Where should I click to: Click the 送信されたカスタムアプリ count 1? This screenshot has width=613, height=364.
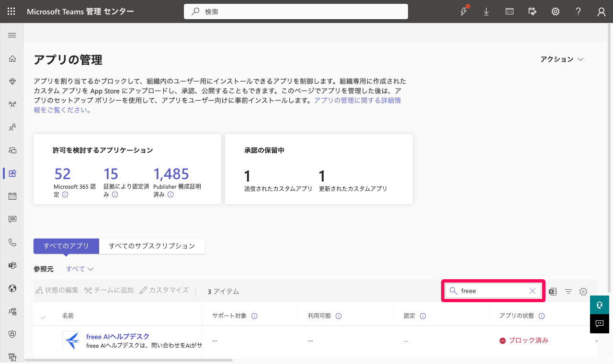248,176
